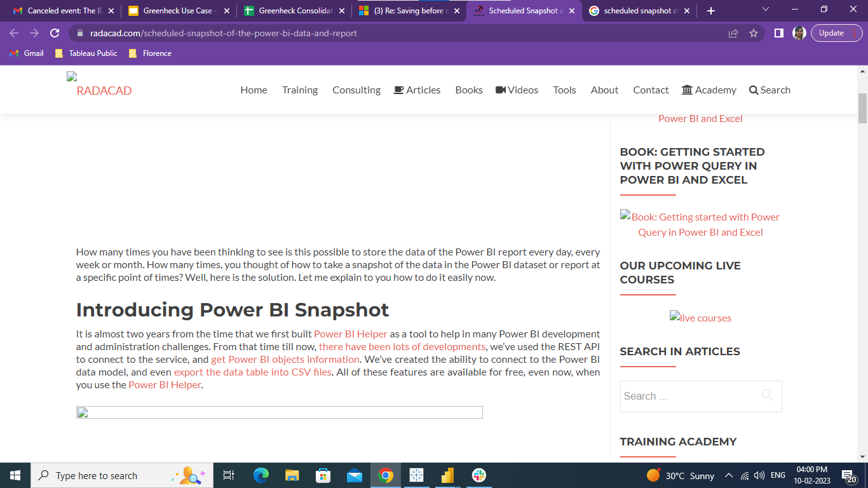
Task: Click the search magnifier in sidebar search box
Action: pos(767,395)
